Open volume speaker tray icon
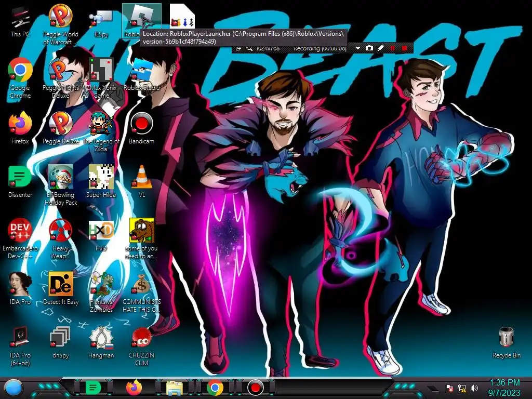This screenshot has height=399, width=532. [474, 388]
